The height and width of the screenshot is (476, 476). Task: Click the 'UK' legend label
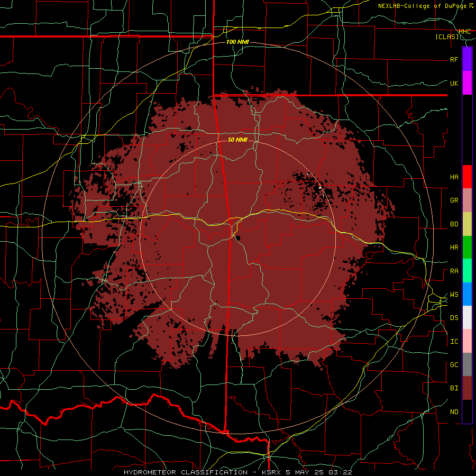(454, 83)
